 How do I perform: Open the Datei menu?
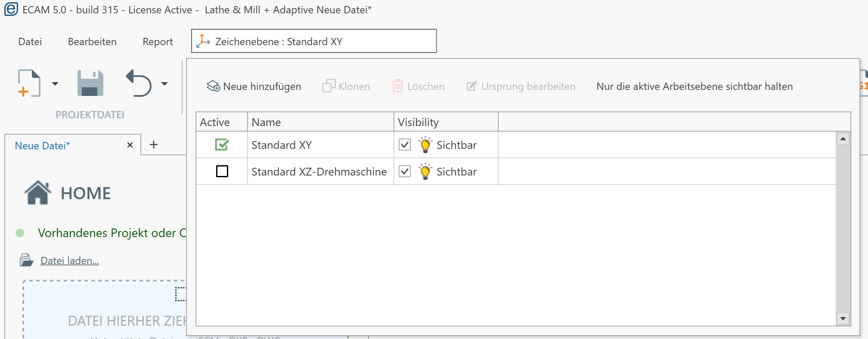(x=30, y=42)
